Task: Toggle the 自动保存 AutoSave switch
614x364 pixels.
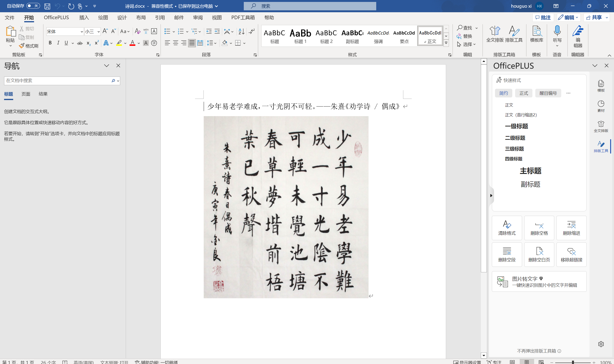Action: pos(33,6)
